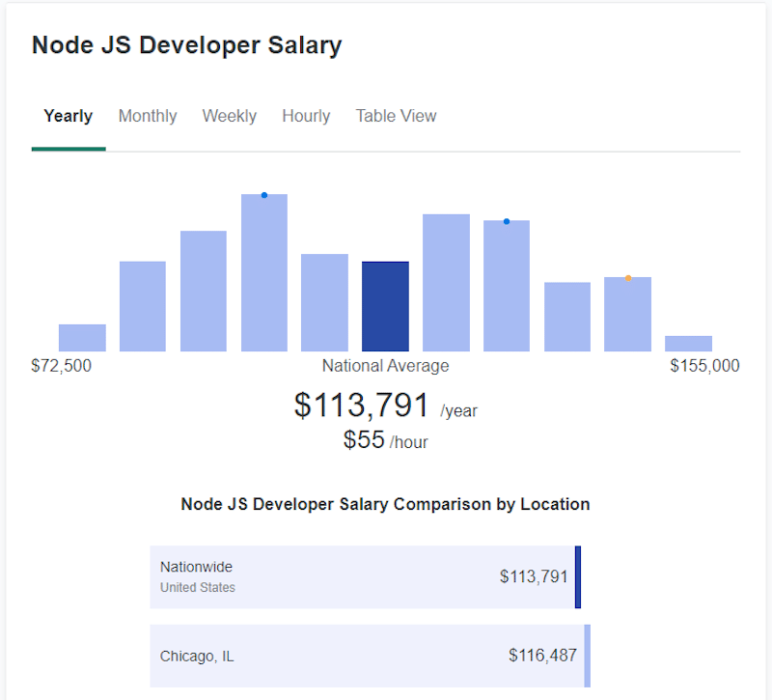The height and width of the screenshot is (700, 772).
Task: Click the blue bar indicator beside Nationwide salary
Action: (x=578, y=576)
